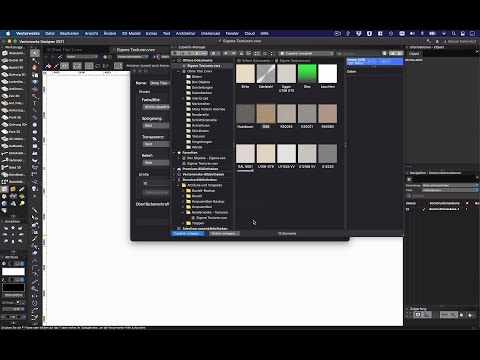The image size is (480, 360).
Task: Open the Ansicht menu
Action: point(91,33)
